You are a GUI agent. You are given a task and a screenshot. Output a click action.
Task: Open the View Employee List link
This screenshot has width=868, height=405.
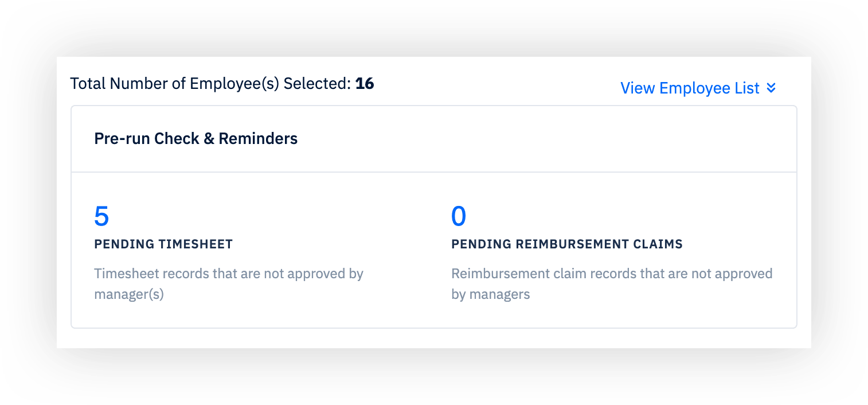(x=690, y=88)
